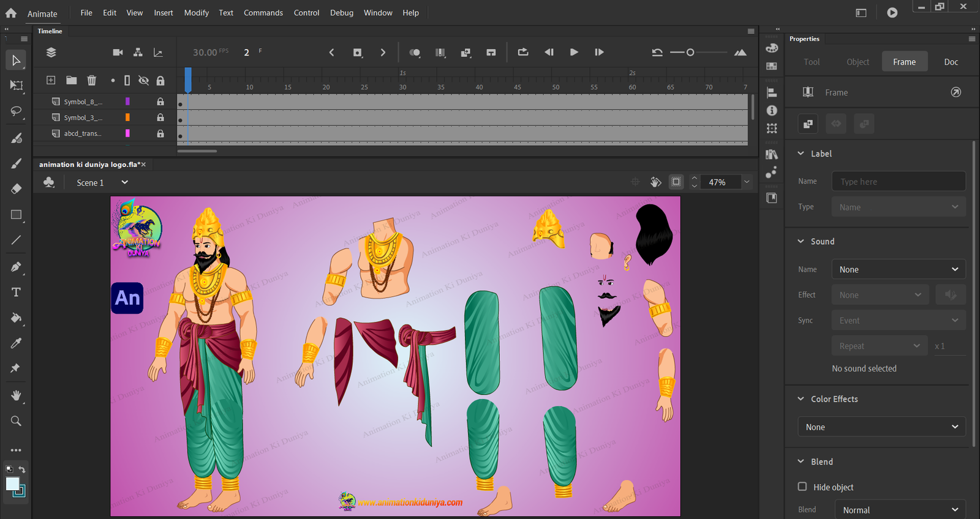Open the Sound Name dropdown
Viewport: 980px width, 519px height.
click(x=898, y=269)
